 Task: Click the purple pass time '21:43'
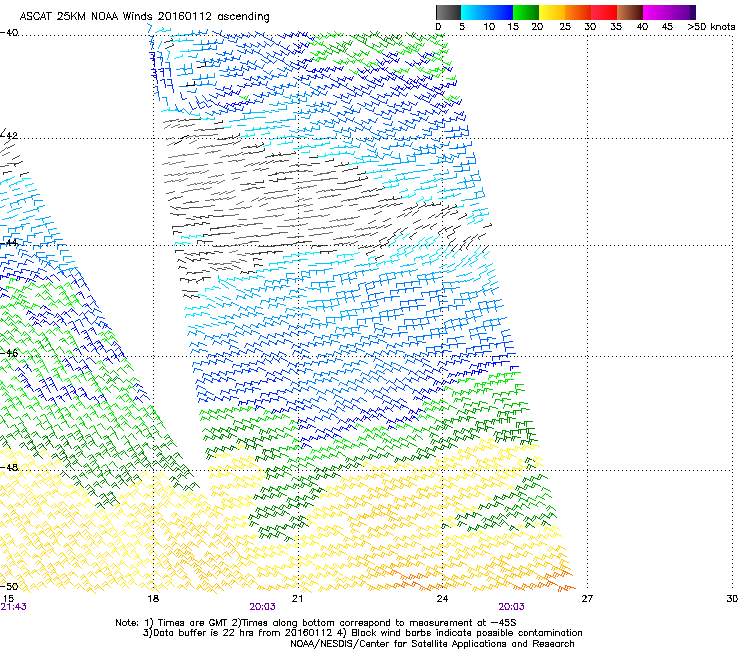pyautogui.click(x=14, y=607)
